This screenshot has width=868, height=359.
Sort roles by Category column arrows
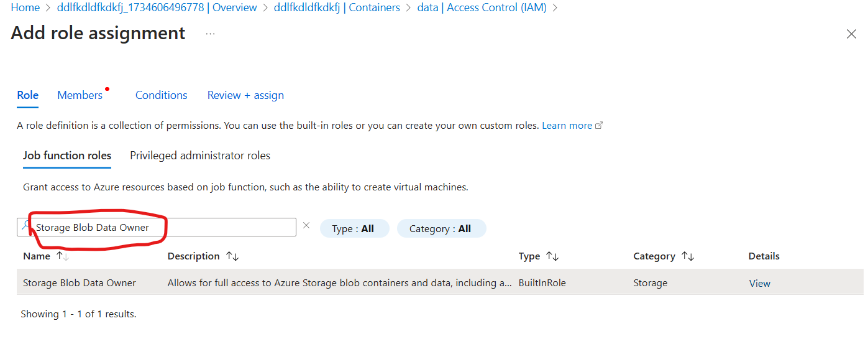[x=687, y=256]
